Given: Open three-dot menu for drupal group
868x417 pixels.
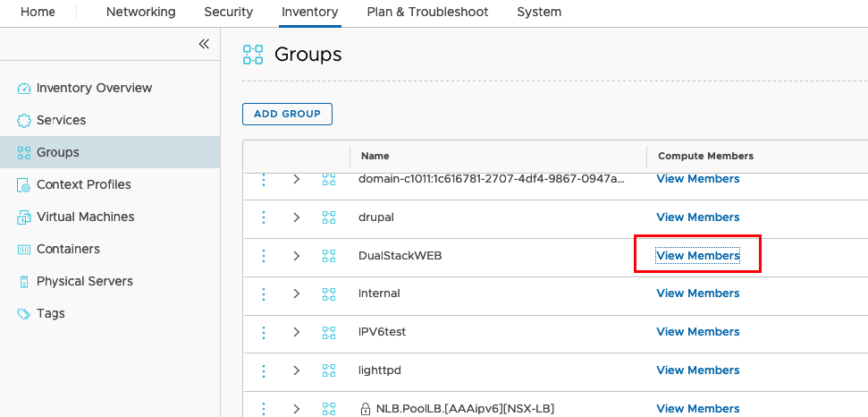Looking at the screenshot, I should (x=264, y=217).
